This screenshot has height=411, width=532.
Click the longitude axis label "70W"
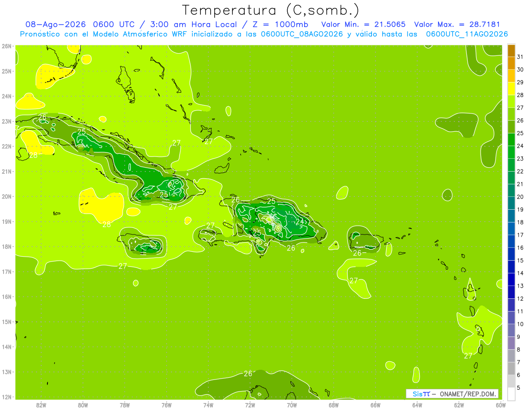pyautogui.click(x=292, y=405)
